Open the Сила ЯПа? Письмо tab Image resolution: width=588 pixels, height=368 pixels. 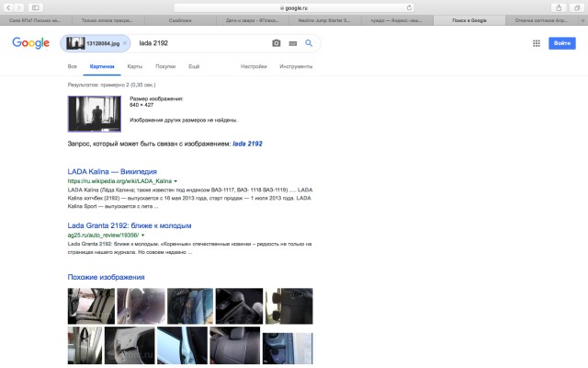[x=35, y=20]
